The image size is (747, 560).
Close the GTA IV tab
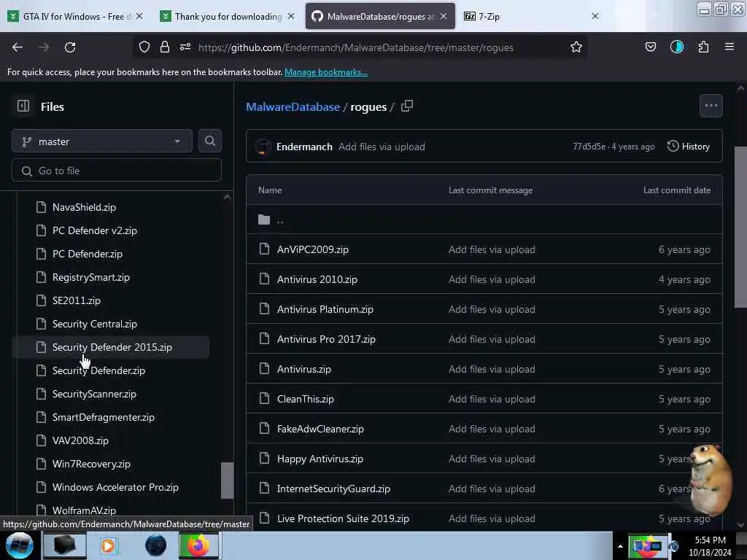[x=139, y=16]
